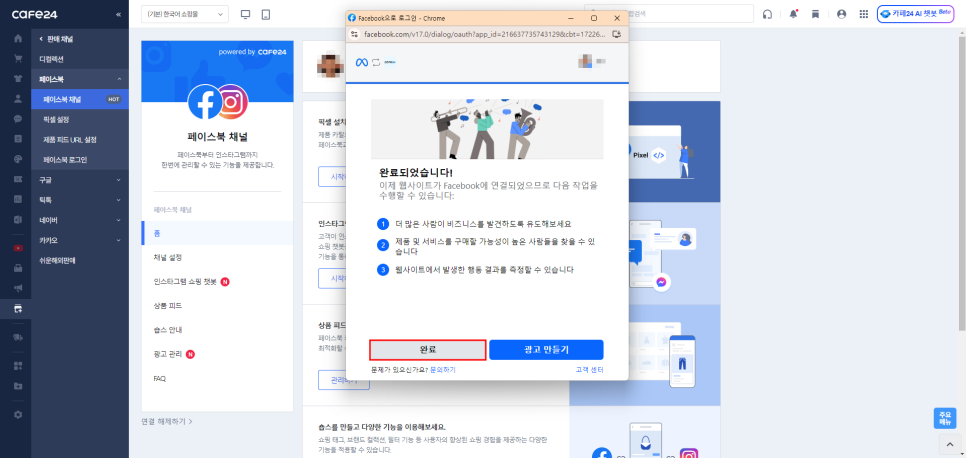The width and height of the screenshot is (966, 458).
Task: Open the speech bubble board icon
Action: (18, 119)
